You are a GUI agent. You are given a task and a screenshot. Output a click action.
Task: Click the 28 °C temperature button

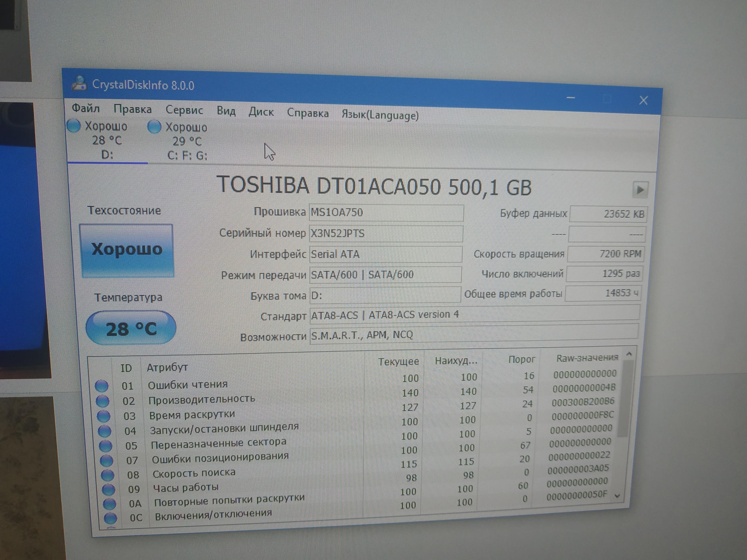tap(131, 328)
